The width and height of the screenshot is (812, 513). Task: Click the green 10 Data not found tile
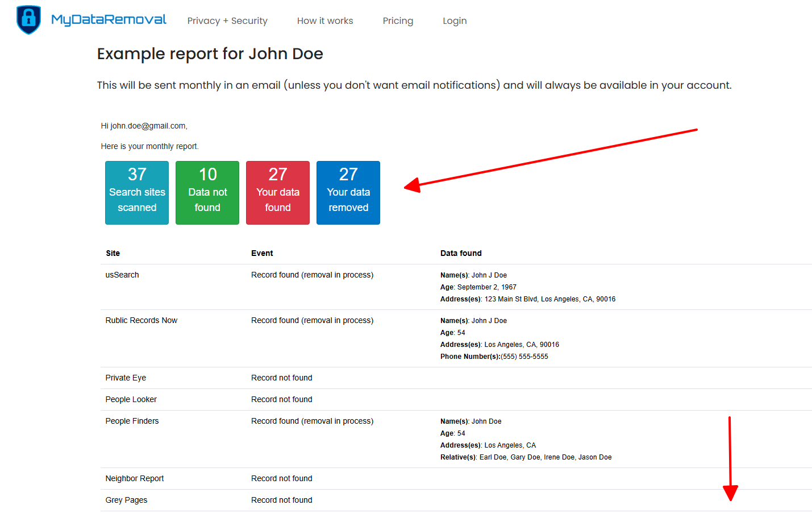click(x=207, y=193)
